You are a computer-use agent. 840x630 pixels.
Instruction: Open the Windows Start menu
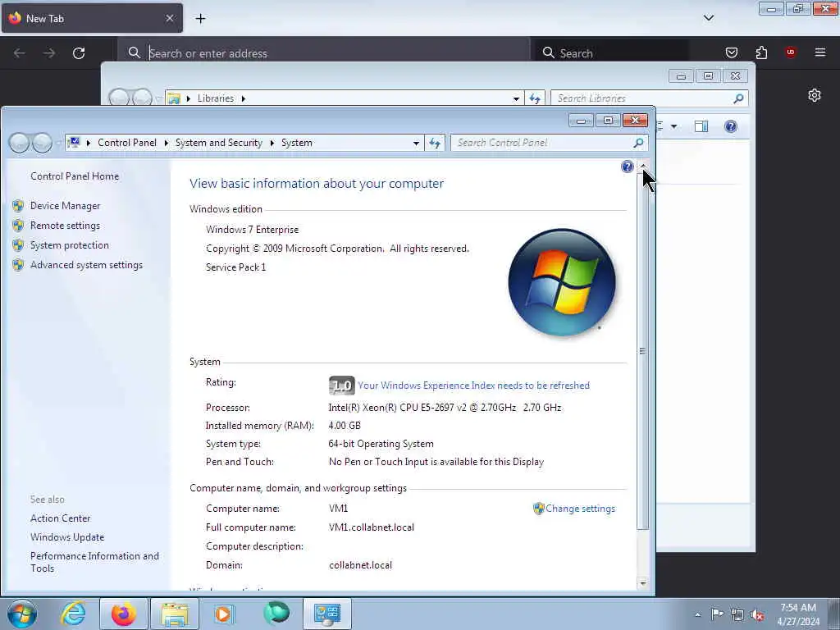(x=22, y=614)
